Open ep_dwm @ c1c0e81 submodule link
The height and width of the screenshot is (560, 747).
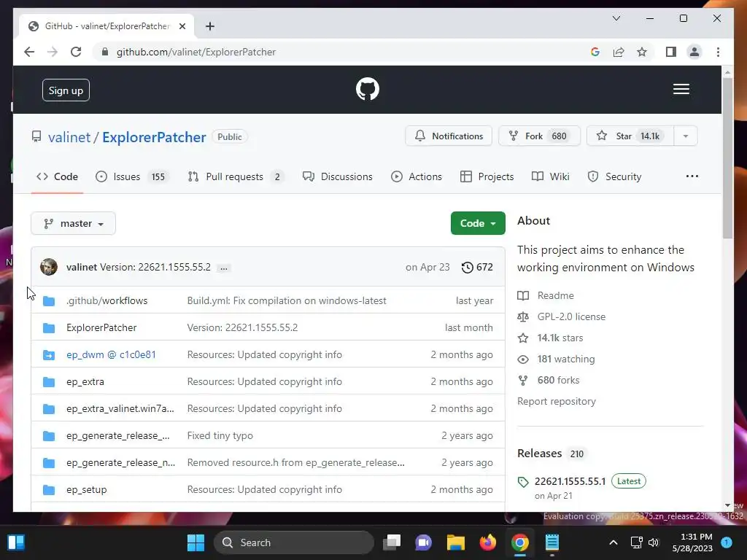click(x=111, y=355)
